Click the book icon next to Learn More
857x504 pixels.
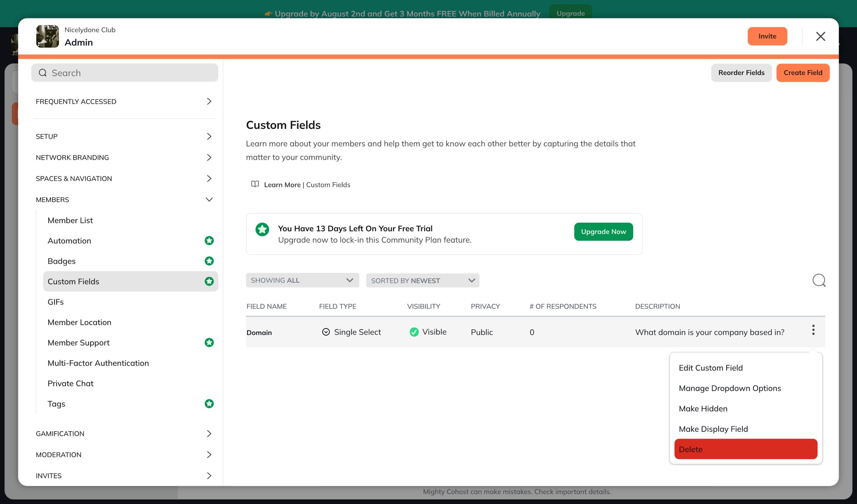255,184
